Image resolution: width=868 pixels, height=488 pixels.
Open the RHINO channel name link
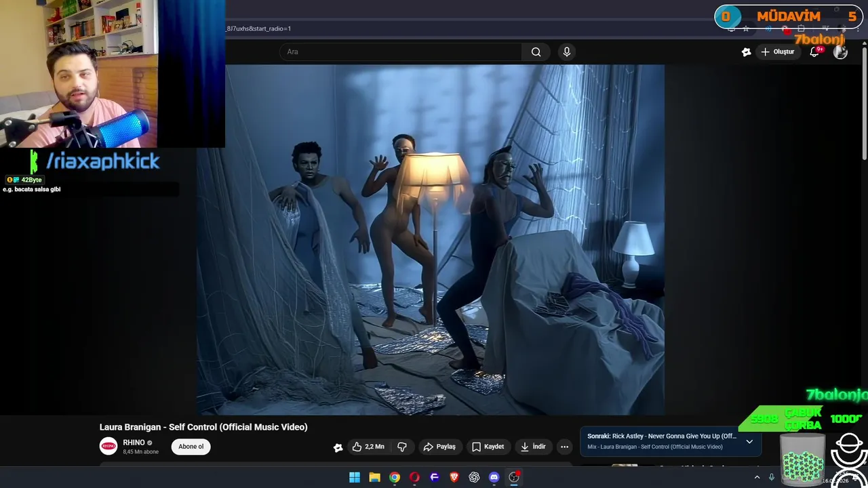(134, 443)
